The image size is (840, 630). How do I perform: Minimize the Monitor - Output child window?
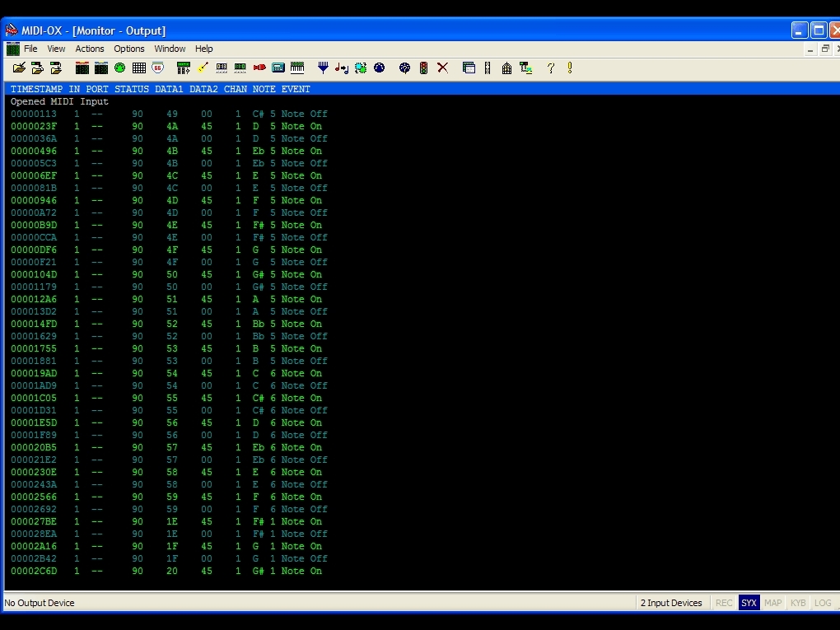[810, 49]
